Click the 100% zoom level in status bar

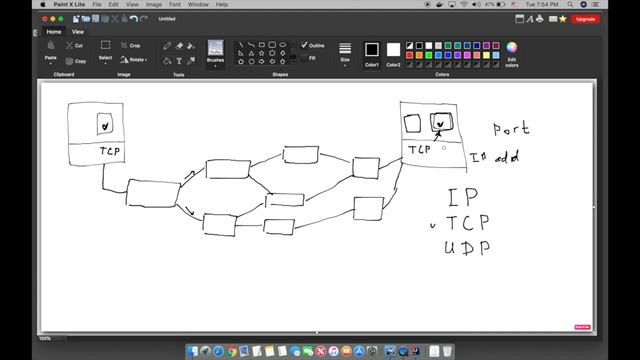(x=45, y=338)
